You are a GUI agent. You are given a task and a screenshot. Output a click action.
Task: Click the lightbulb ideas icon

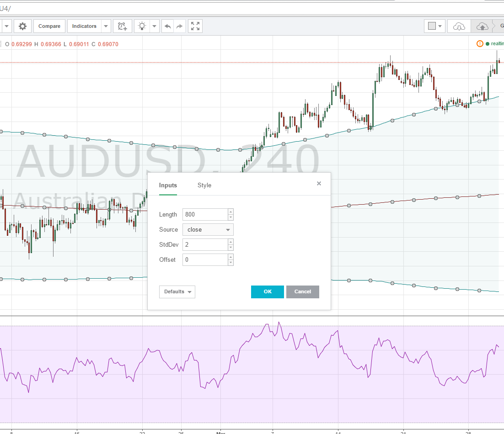click(x=142, y=26)
